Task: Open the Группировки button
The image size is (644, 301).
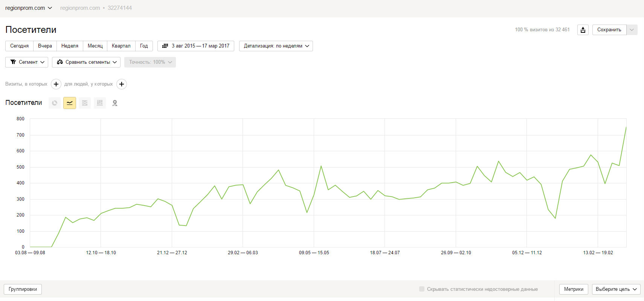Action: pos(23,289)
